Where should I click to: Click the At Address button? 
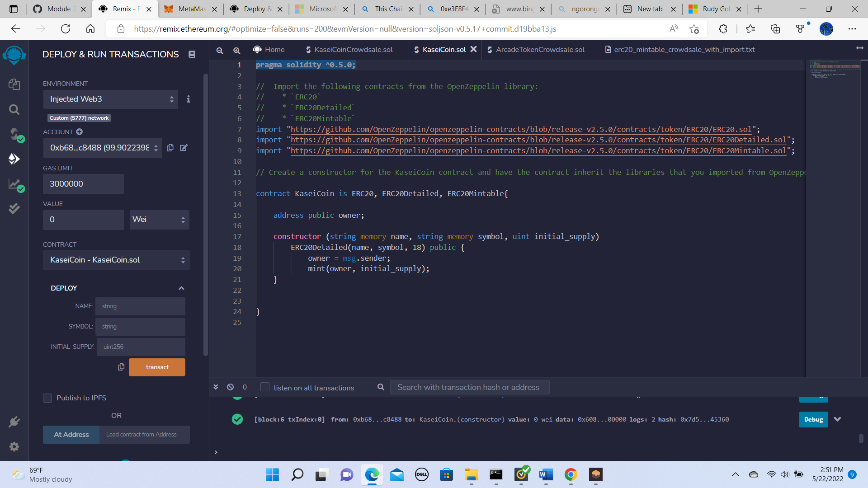click(71, 434)
